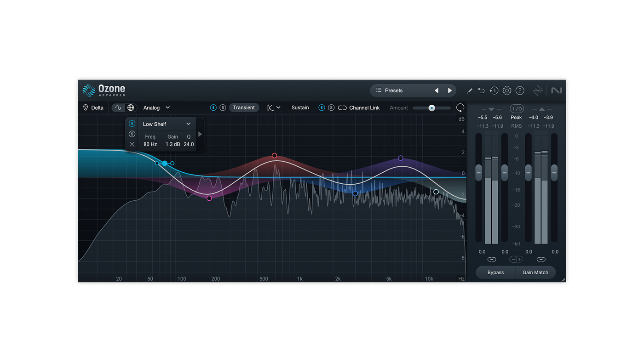This screenshot has height=362, width=644.
Task: Click the Ozone Advanced logo
Action: click(x=104, y=90)
